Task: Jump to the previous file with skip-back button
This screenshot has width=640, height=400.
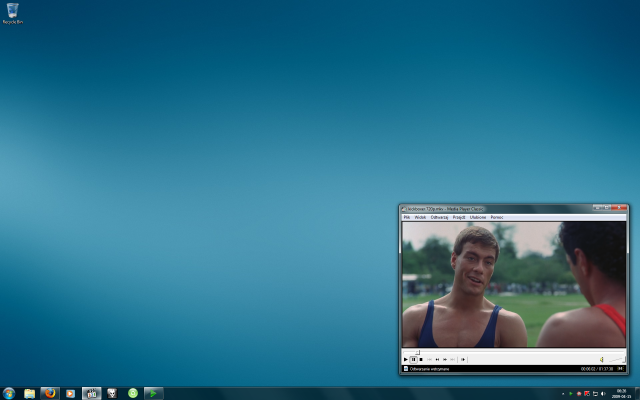Action: pos(429,360)
